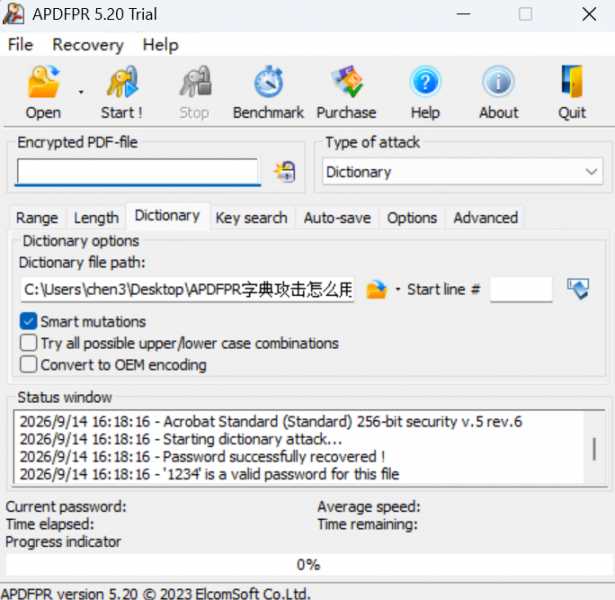
Task: Click the 'Starting dictionary attack...' log line
Action: coord(181,439)
